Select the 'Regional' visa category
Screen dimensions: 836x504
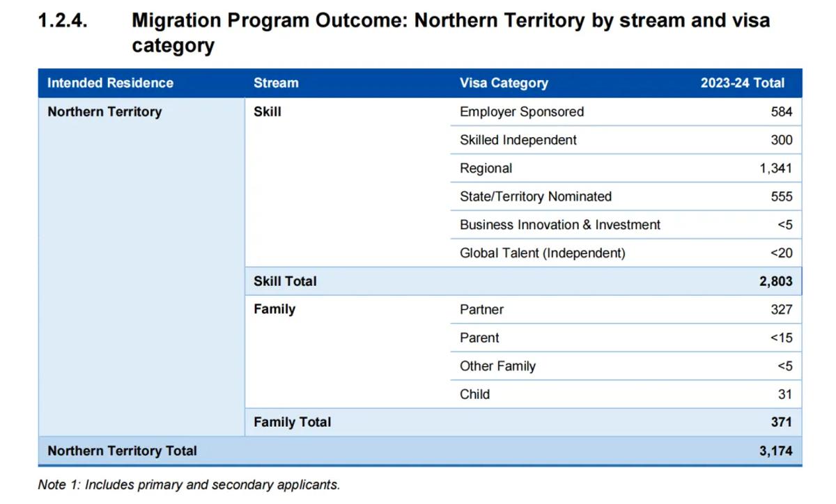pos(486,168)
